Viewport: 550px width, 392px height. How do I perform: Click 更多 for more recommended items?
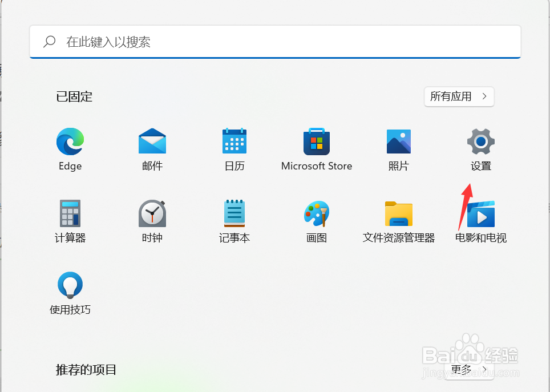[470, 370]
